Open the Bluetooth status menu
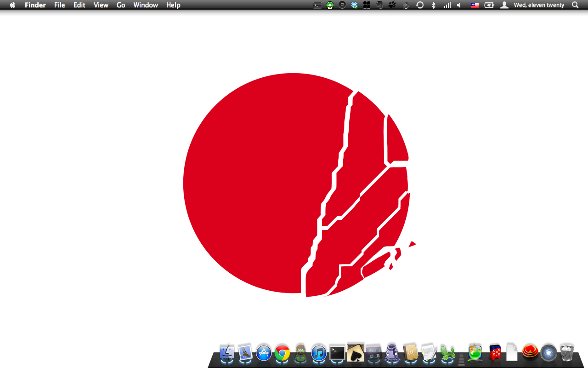 click(434, 5)
